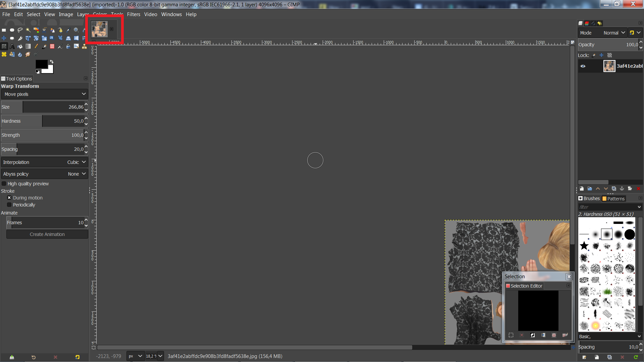Pick the Heal tool bandage icon
Image resolution: width=644 pixels, height=362 pixels.
coord(4,54)
